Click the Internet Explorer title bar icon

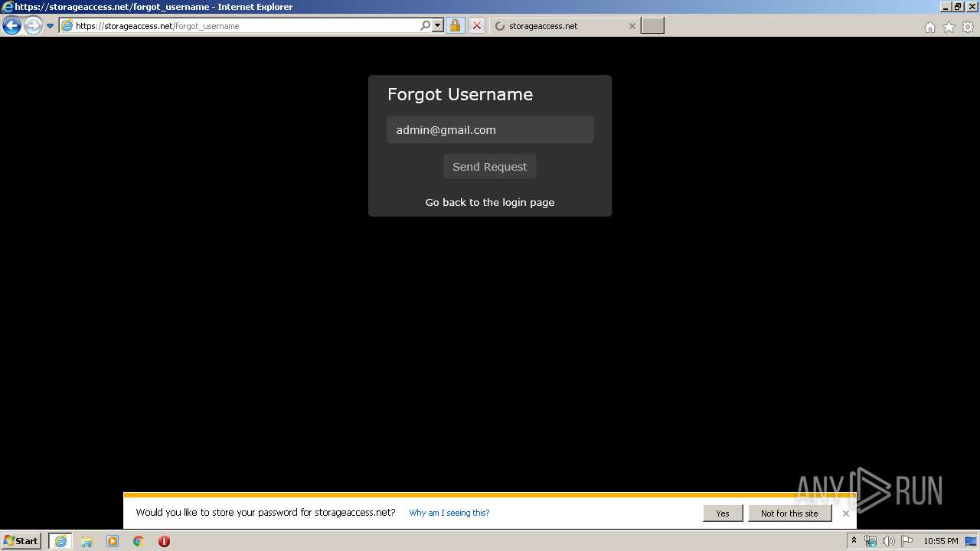tap(7, 7)
